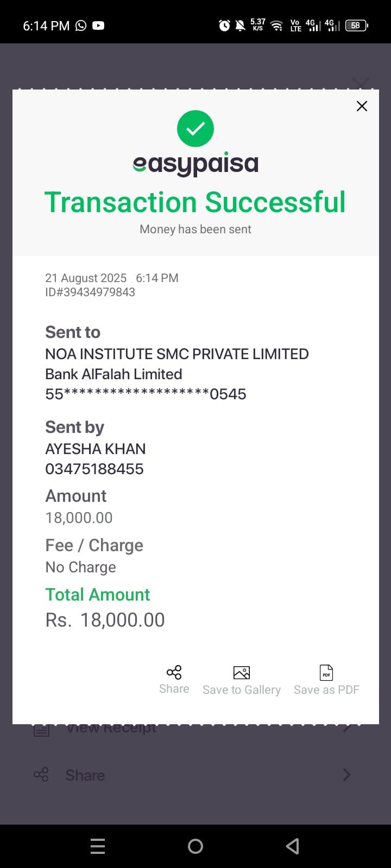Tap the Save as PDF label
This screenshot has width=391, height=868.
point(326,690)
